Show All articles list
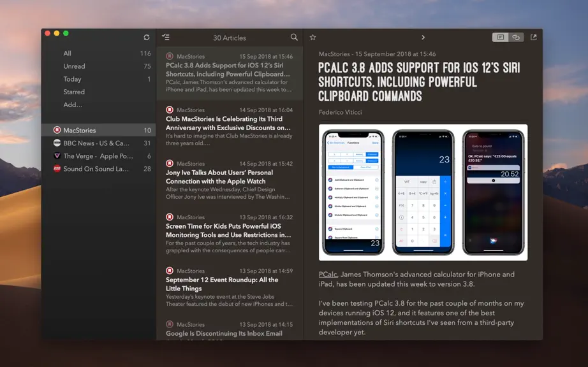Image resolution: width=588 pixels, height=367 pixels. 98,53
